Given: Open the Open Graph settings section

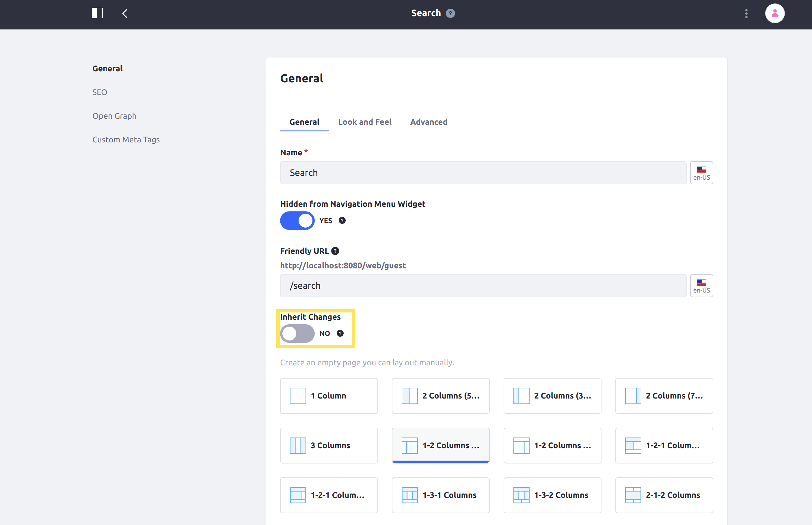Looking at the screenshot, I should (x=114, y=116).
